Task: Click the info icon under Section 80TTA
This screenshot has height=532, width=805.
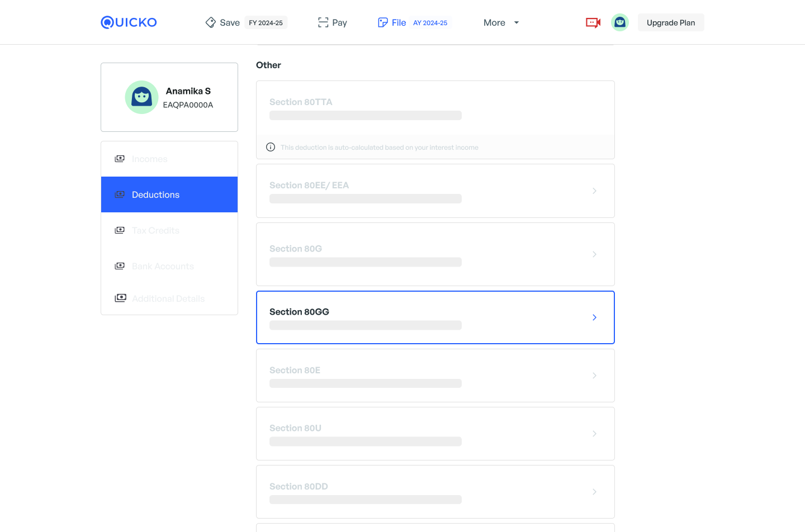Action: pos(271,148)
